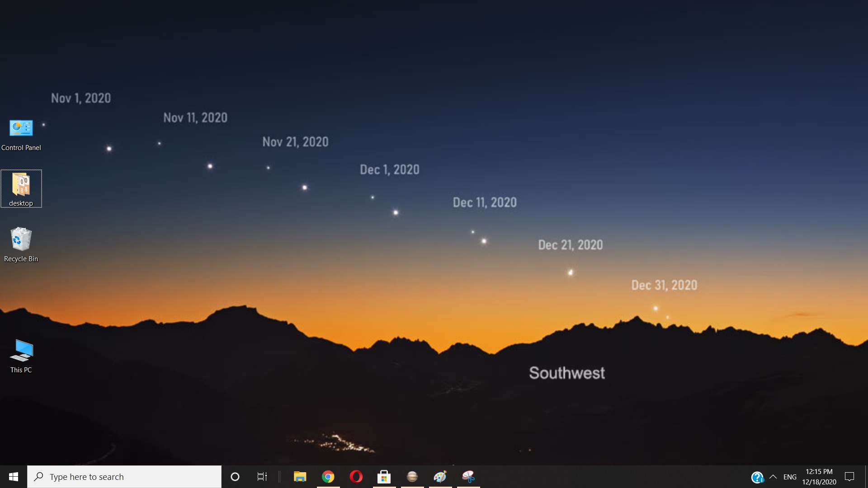868x488 pixels.
Task: Toggle network connectivity icon
Action: [x=758, y=476]
